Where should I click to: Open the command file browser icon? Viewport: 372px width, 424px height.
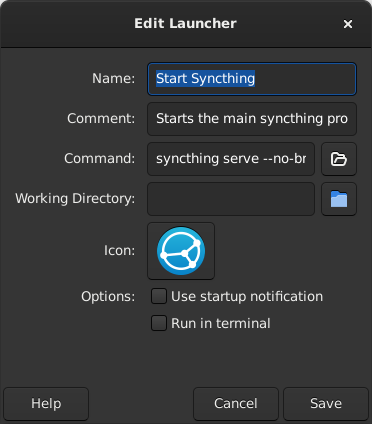[339, 159]
